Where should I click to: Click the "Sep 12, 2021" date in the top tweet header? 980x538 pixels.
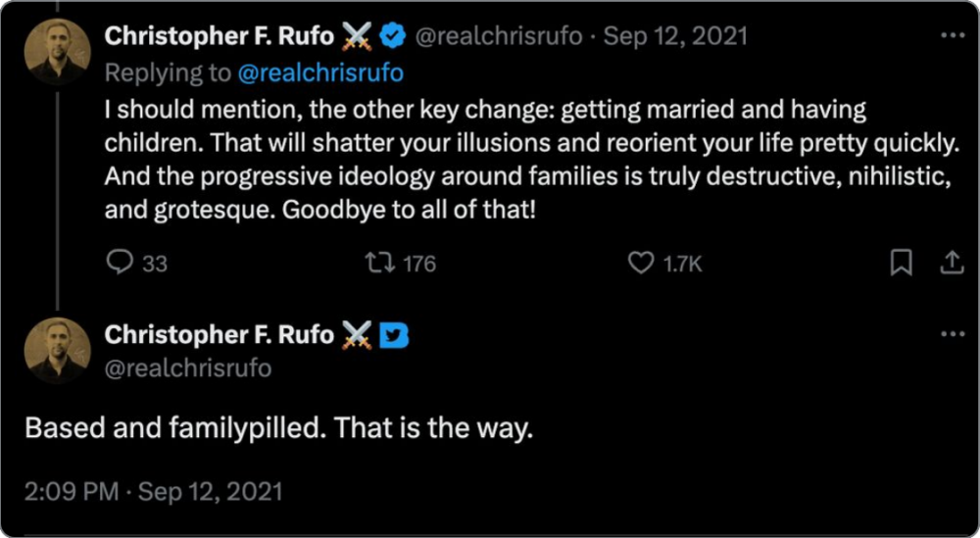(675, 37)
